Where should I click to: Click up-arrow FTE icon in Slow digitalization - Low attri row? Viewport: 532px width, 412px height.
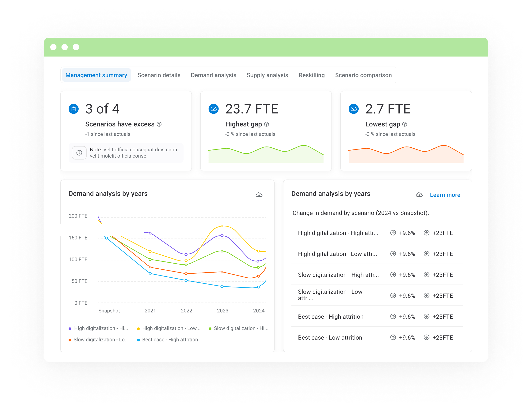426,296
